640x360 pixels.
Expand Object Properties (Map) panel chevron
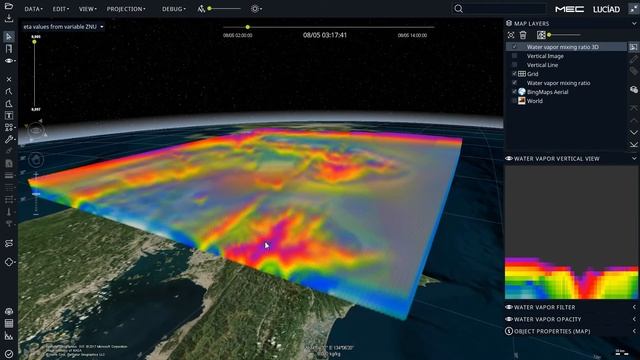pos(634,331)
